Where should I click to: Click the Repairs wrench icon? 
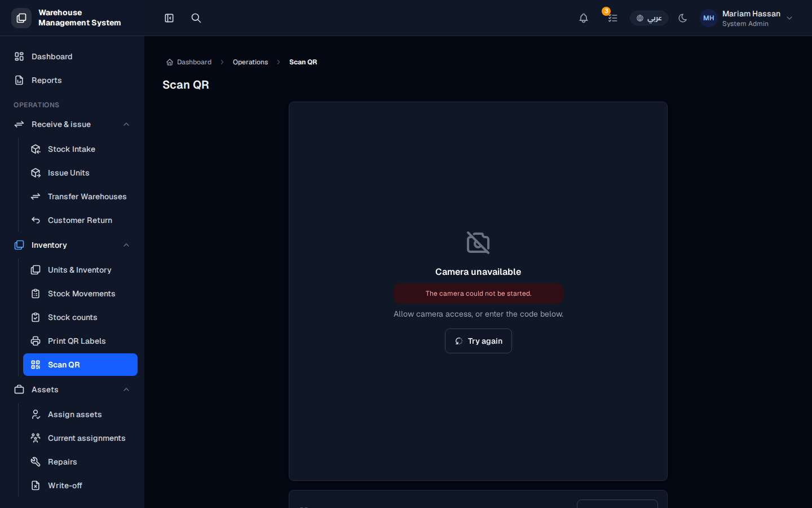36,462
